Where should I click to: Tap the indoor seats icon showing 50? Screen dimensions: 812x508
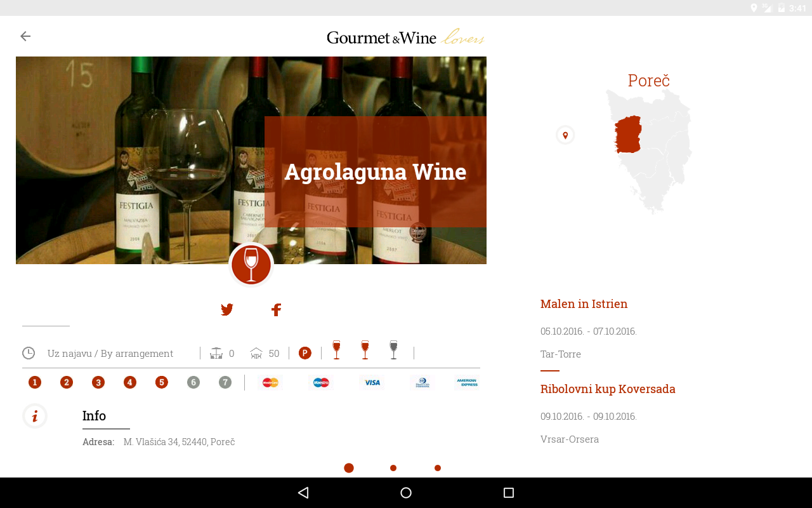click(x=256, y=353)
